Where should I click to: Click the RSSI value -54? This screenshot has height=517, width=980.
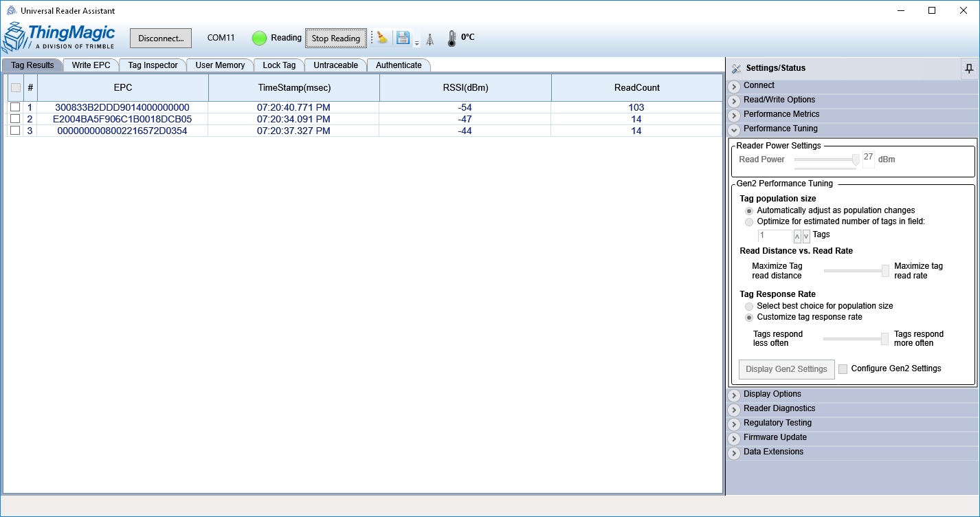(465, 107)
